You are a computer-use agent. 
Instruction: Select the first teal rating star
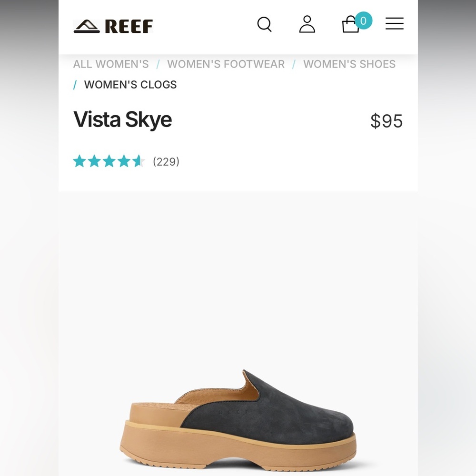(x=80, y=161)
